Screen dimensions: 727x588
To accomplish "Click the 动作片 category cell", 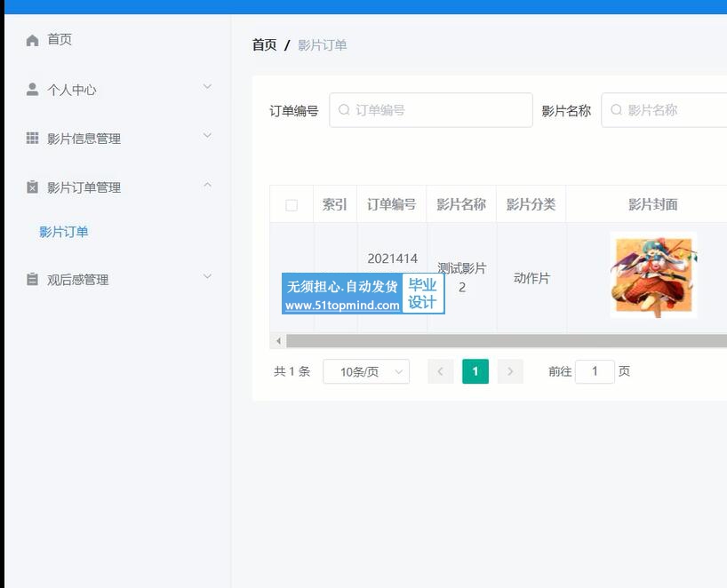I will click(x=531, y=278).
